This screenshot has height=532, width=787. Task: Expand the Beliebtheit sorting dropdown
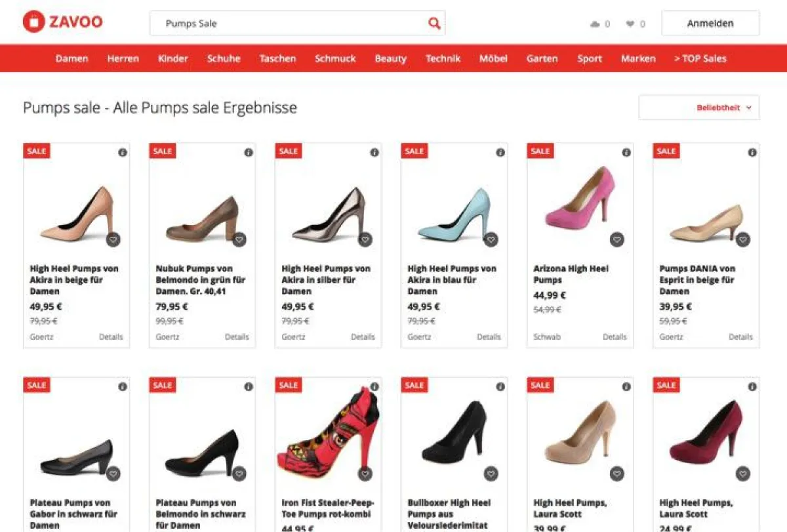pos(698,108)
